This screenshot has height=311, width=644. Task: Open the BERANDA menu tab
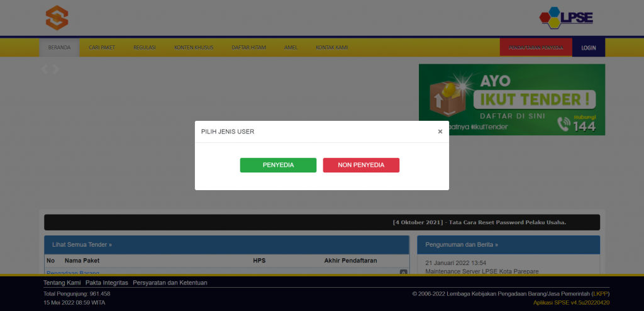[59, 48]
